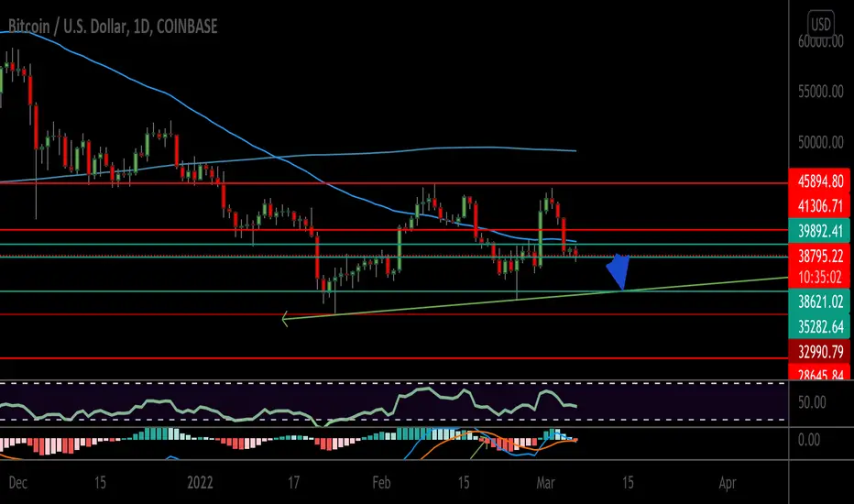This screenshot has height=504, width=854.
Task: Select the 41306.71 price label
Action: (820, 206)
